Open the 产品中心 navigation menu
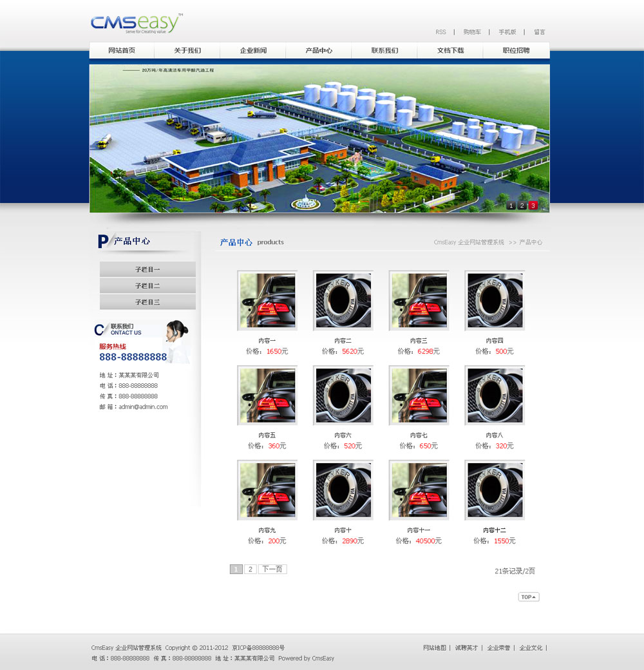The height and width of the screenshot is (670, 644). click(319, 50)
